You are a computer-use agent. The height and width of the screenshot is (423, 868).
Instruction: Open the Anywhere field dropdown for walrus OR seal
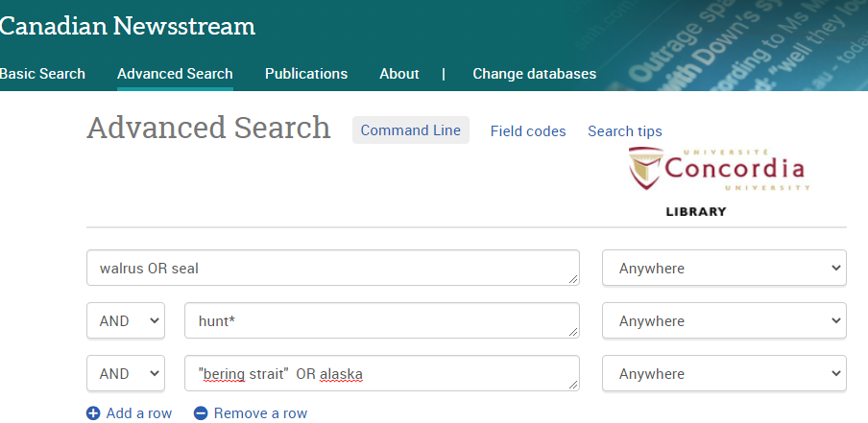[x=724, y=268]
